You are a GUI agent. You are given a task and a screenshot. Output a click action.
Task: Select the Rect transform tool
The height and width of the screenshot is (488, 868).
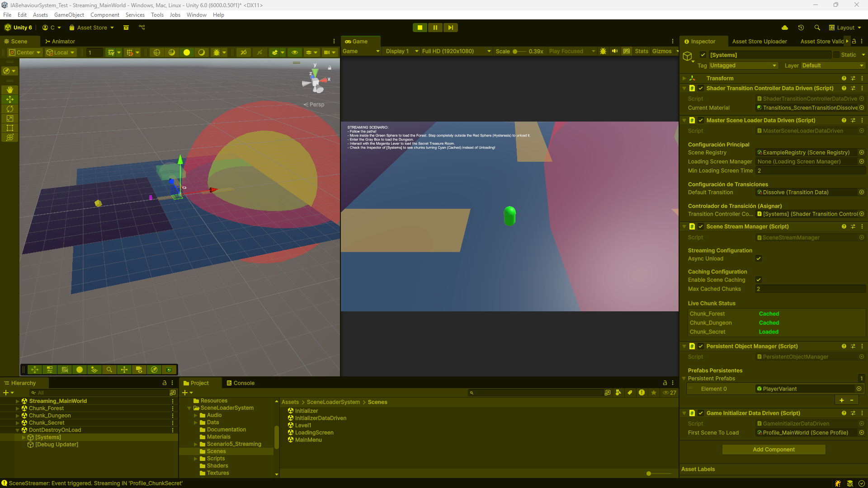[x=9, y=128]
